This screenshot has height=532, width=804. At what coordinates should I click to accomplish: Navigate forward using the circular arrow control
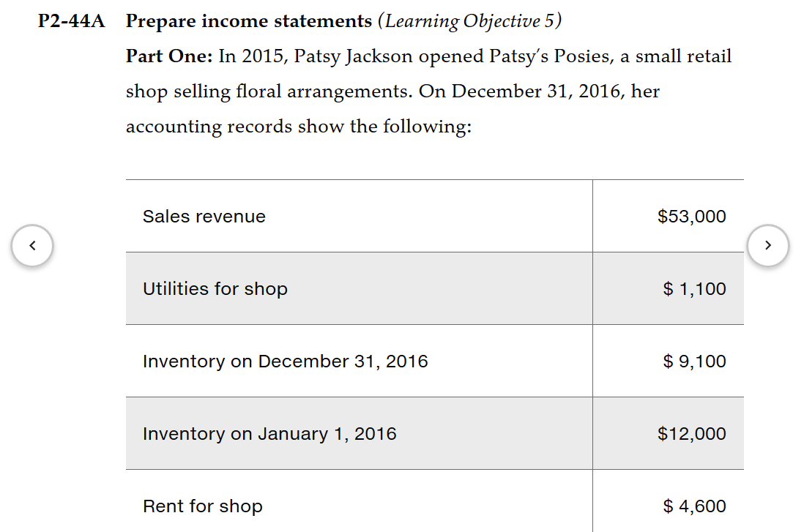click(x=768, y=245)
